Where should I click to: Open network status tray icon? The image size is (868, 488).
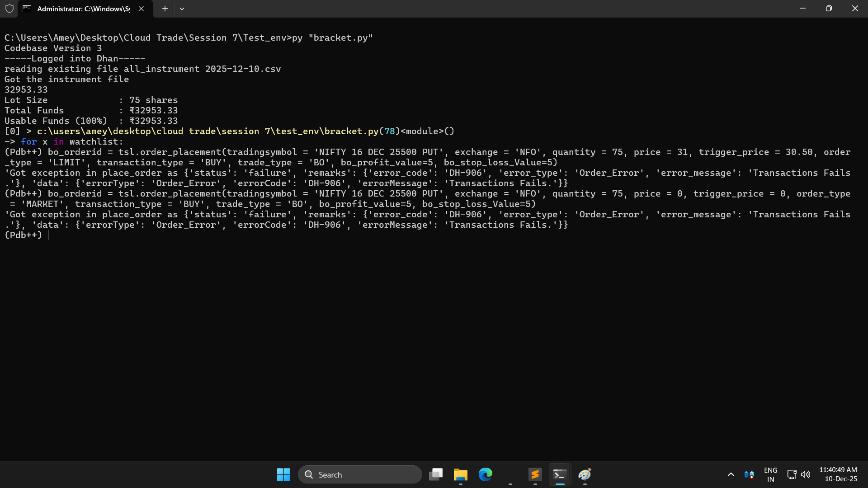click(x=792, y=474)
